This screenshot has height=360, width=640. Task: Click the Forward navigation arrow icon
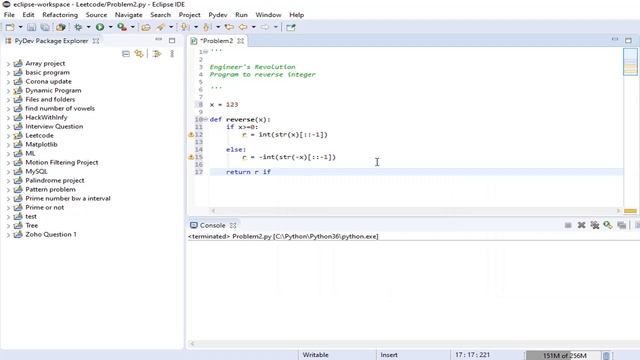tap(265, 27)
